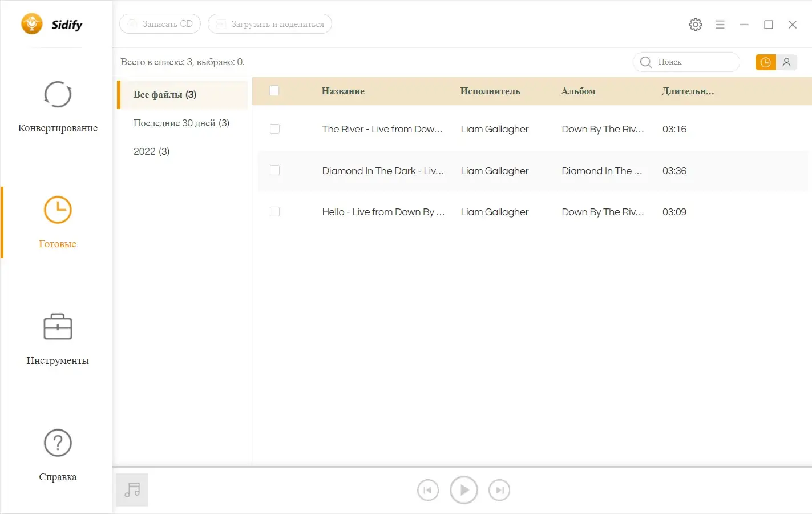Click the Инструменты label in sidebar
Screen dimensions: 812x514
click(x=58, y=360)
